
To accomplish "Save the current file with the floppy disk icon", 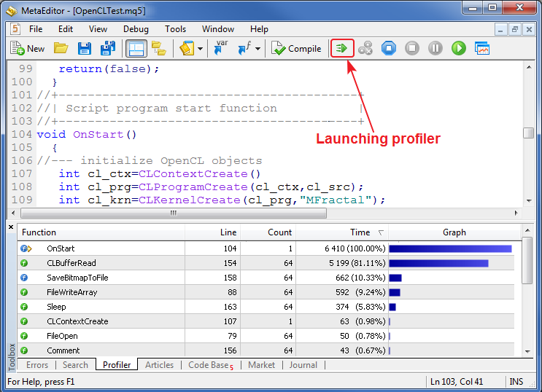I will pyautogui.click(x=85, y=48).
